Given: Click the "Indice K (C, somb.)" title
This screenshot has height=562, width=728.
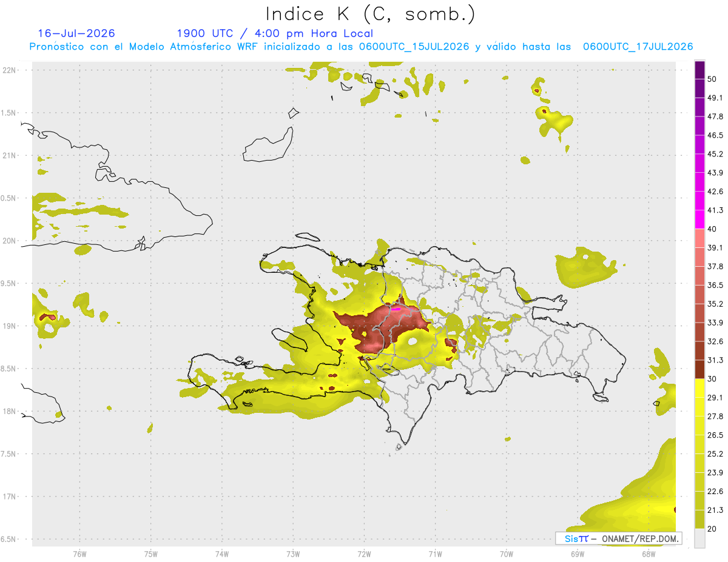Looking at the screenshot, I should click(x=370, y=13).
